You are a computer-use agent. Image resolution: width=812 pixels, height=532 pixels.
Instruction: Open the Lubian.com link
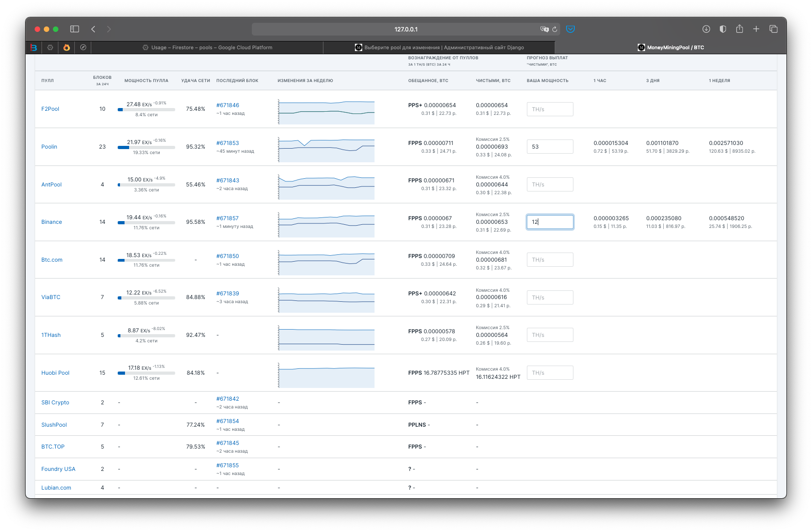tap(56, 488)
